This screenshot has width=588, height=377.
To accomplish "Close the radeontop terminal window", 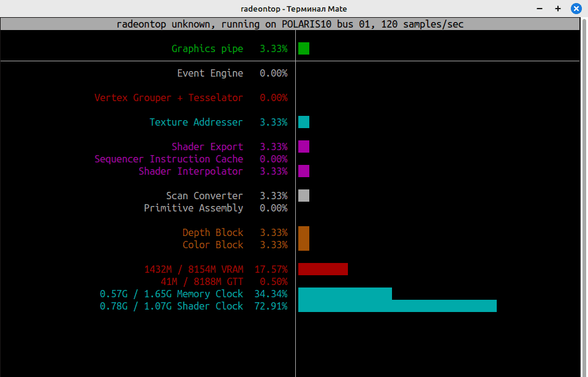I will (x=576, y=9).
